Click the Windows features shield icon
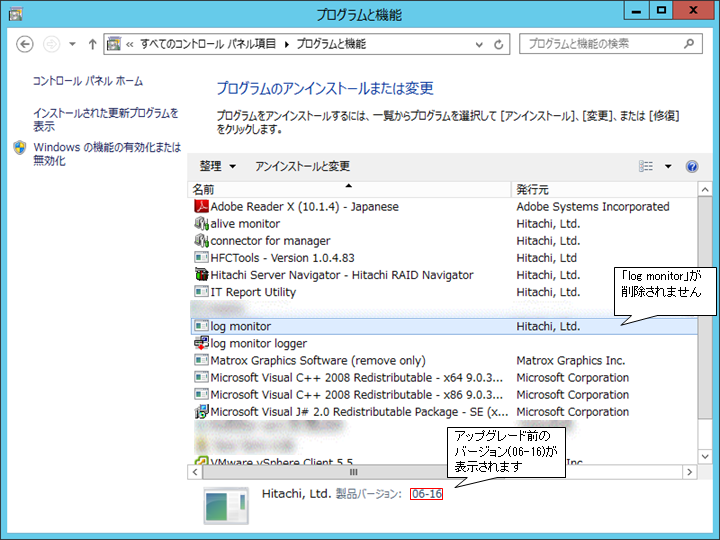The image size is (720, 540). pos(20,147)
